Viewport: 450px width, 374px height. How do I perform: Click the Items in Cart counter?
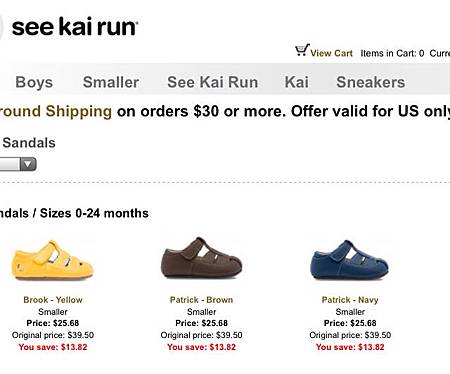click(x=392, y=53)
